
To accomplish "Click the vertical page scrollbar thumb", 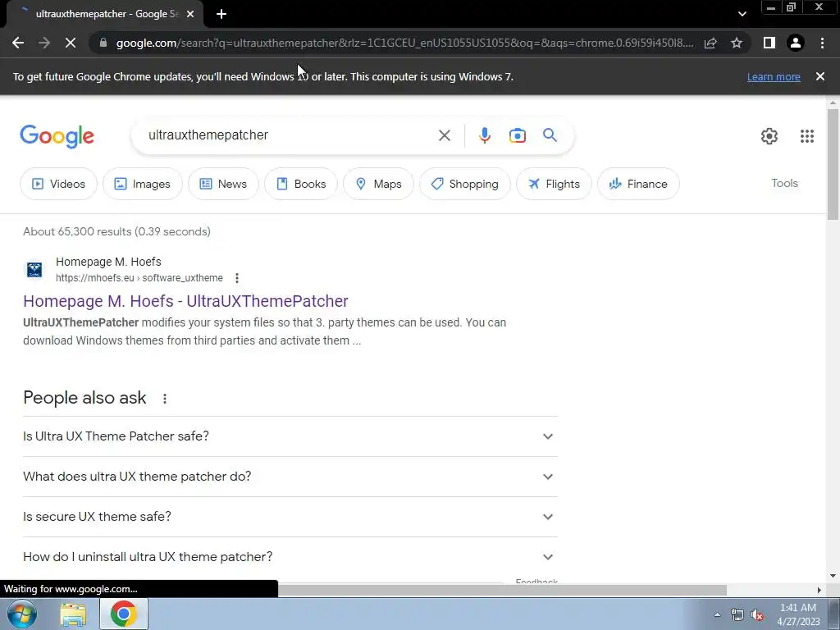I will (x=833, y=164).
